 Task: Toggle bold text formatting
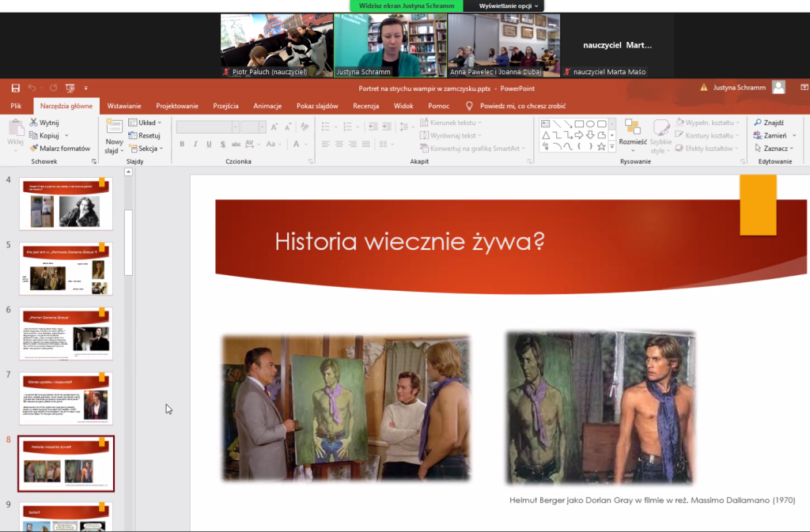(182, 144)
